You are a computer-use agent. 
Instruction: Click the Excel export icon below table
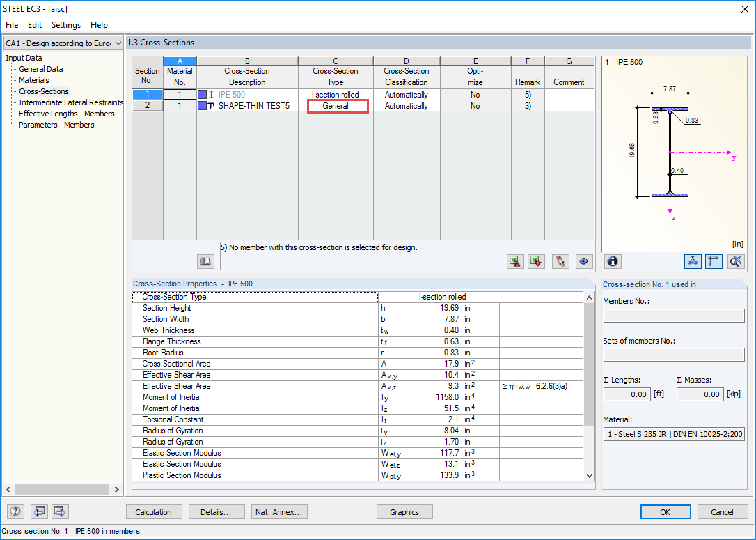(x=515, y=261)
